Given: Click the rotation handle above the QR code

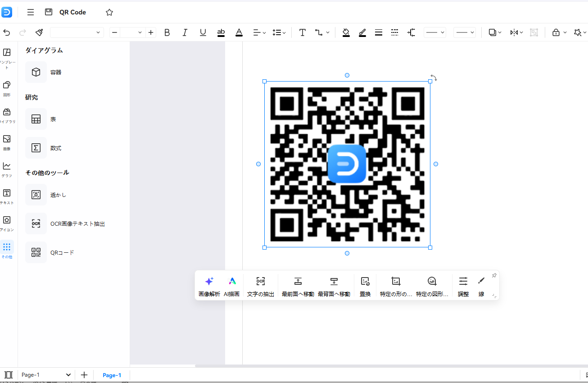Looking at the screenshot, I should click(x=433, y=78).
